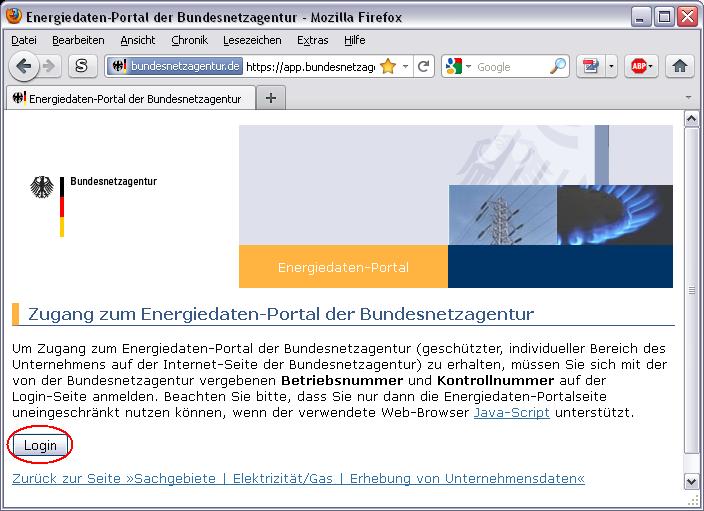Open the Datei menu
704x511 pixels.
tap(23, 40)
